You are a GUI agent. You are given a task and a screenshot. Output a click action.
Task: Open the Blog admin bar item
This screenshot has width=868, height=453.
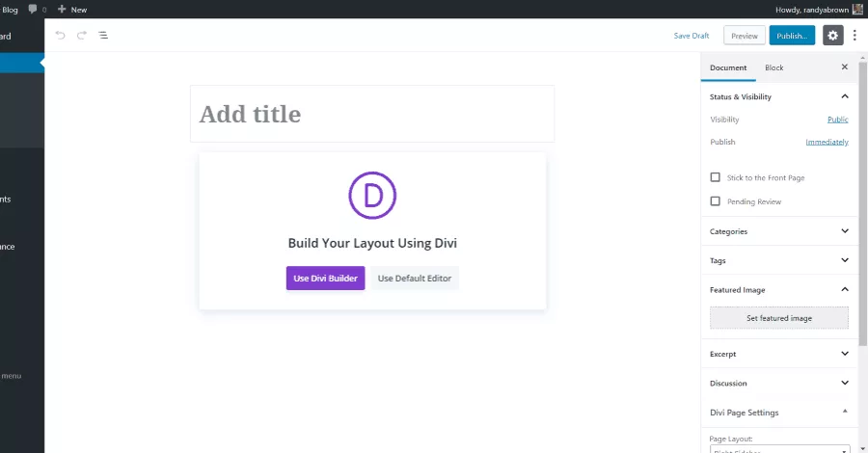(x=10, y=10)
